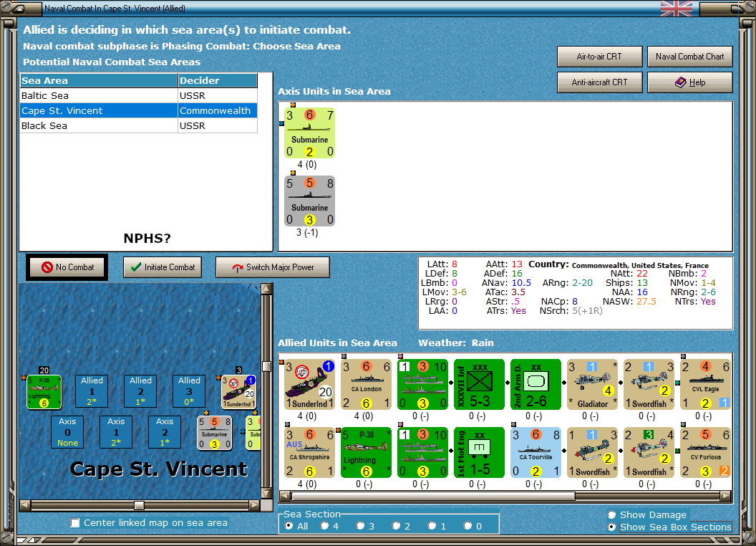
Task: Select the Gladiator fighter counter
Action: [x=593, y=384]
